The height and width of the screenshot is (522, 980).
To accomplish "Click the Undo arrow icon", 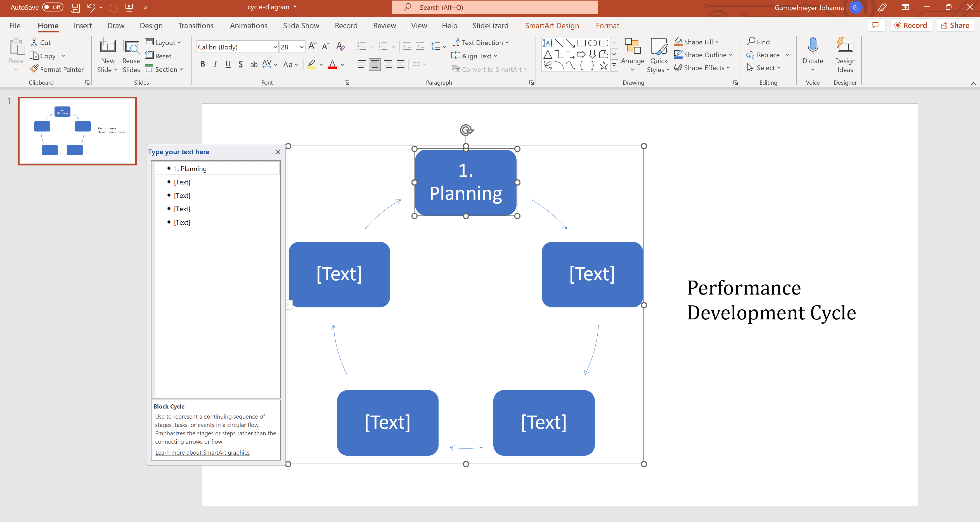I will point(91,7).
